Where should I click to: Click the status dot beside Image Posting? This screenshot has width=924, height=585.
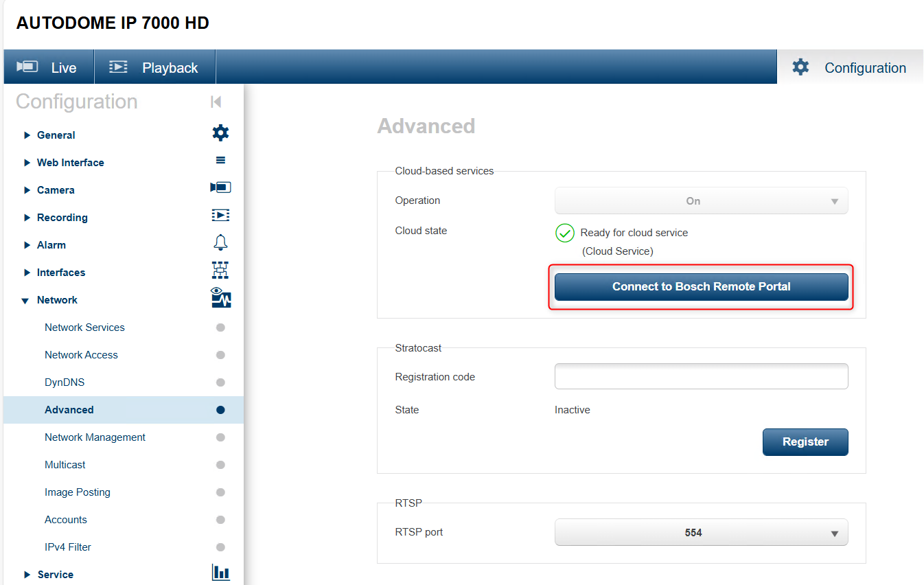pyautogui.click(x=220, y=492)
